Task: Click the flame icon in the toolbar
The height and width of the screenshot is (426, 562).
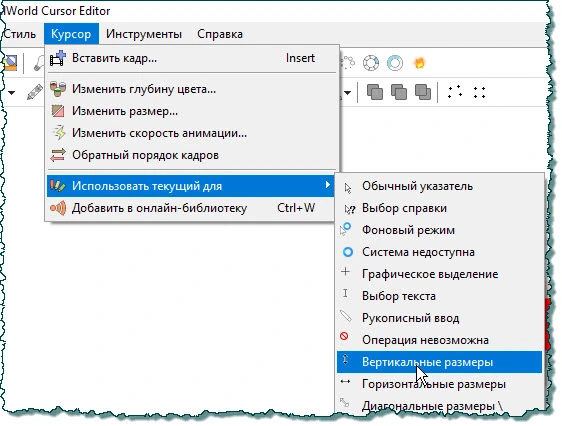Action: (419, 63)
